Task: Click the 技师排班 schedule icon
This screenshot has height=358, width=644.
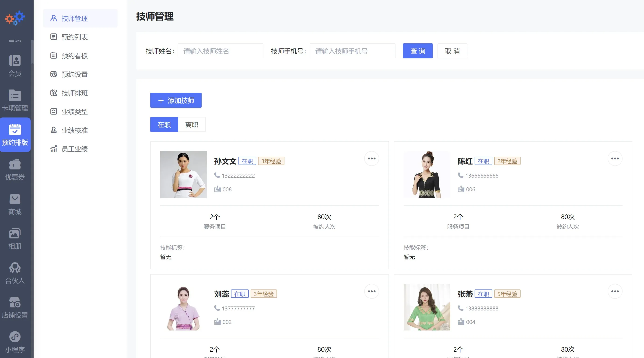Action: 53,93
